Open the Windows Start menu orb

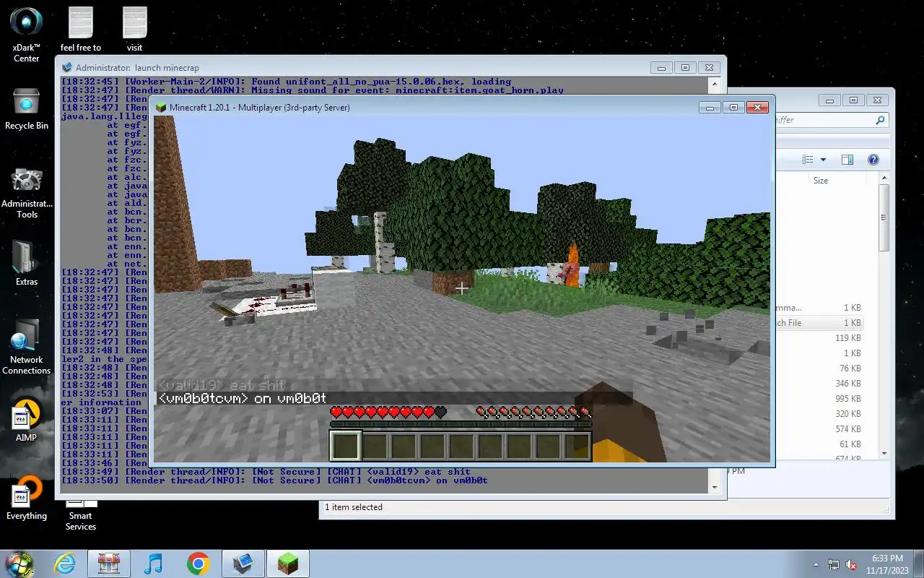(19, 564)
